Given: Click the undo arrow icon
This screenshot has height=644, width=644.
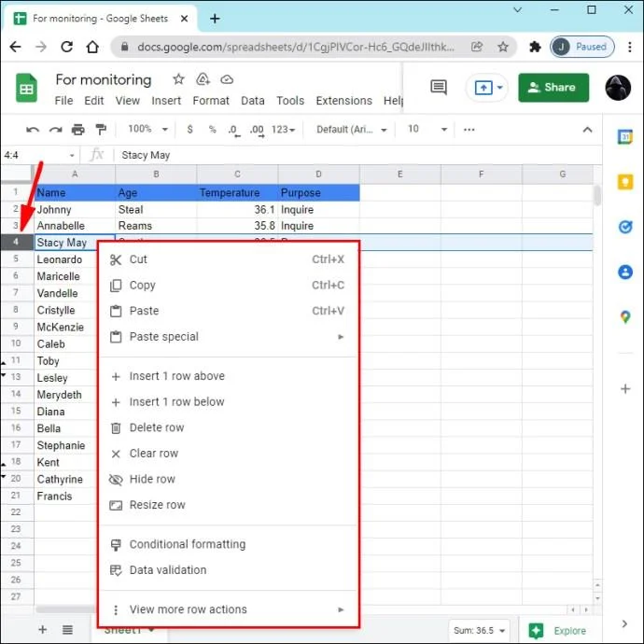Looking at the screenshot, I should (33, 130).
